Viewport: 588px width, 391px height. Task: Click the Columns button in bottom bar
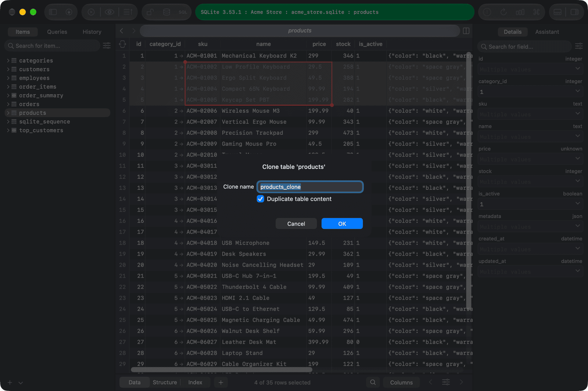tap(401, 382)
